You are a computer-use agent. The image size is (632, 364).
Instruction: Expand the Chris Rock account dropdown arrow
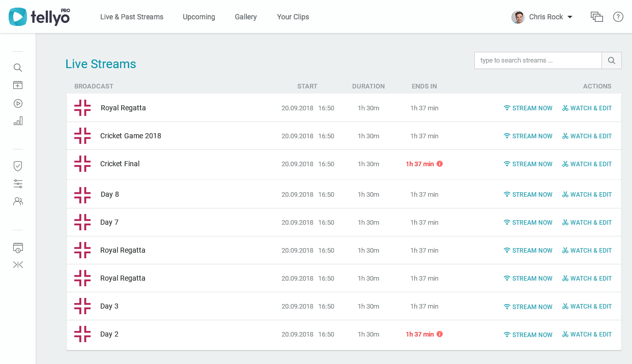click(570, 17)
